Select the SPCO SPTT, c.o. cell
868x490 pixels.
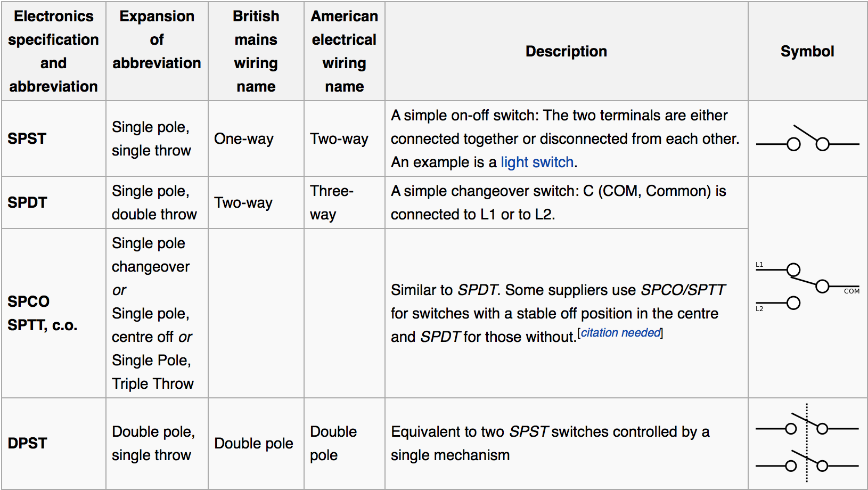pyautogui.click(x=53, y=313)
